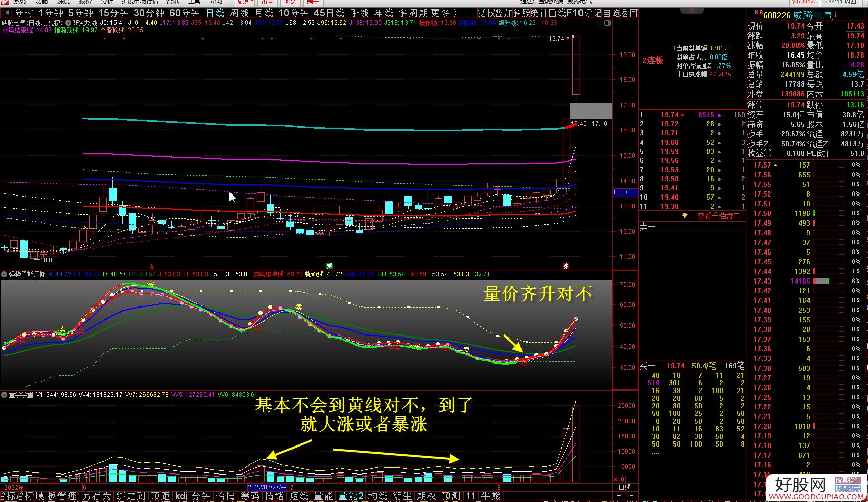Image resolution: width=868 pixels, height=502 pixels.
Task: Expand the 更多 periods dropdown
Action: tap(444, 13)
